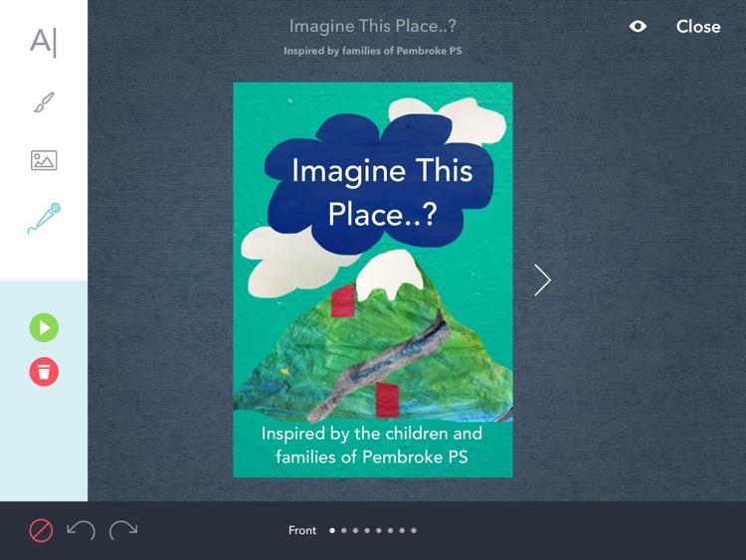Delete the recording with red trash button
746x560 pixels.
pos(44,372)
